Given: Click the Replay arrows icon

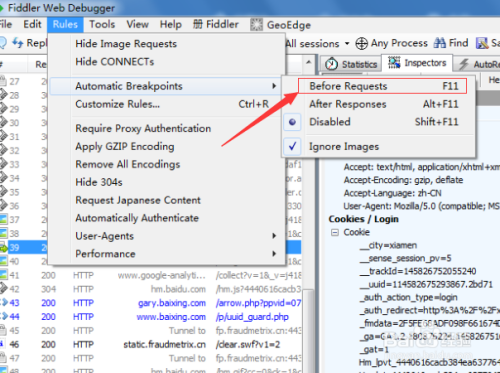Looking at the screenshot, I should pos(18,43).
